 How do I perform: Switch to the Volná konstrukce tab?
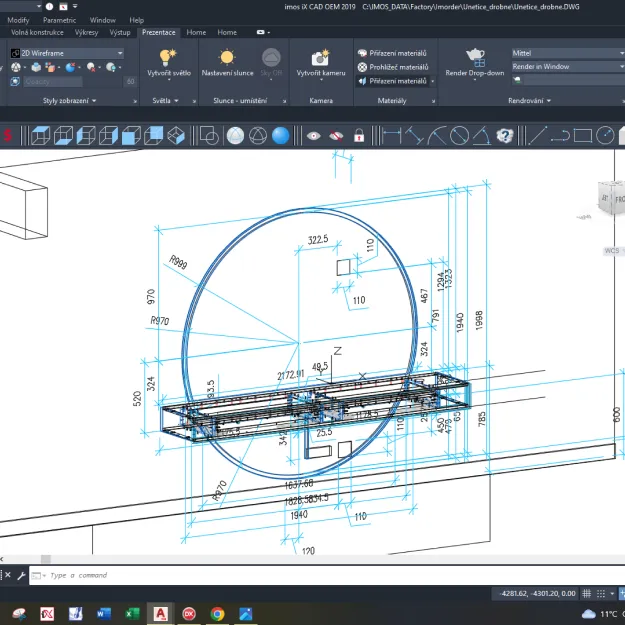click(37, 32)
